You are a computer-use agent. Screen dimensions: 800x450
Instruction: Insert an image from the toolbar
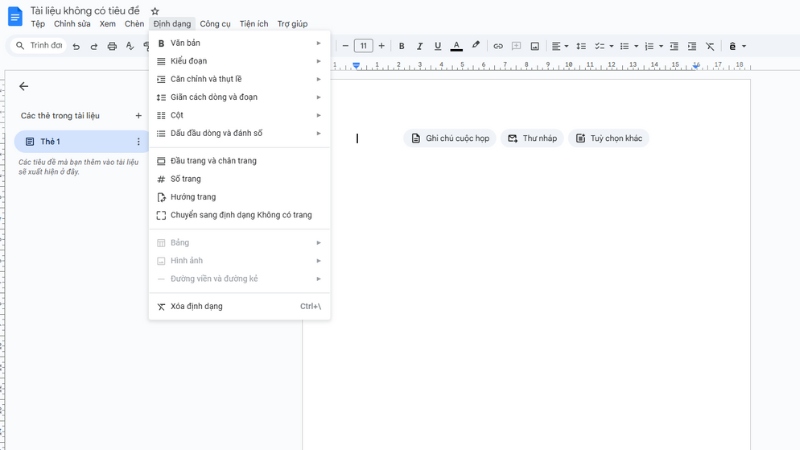535,46
